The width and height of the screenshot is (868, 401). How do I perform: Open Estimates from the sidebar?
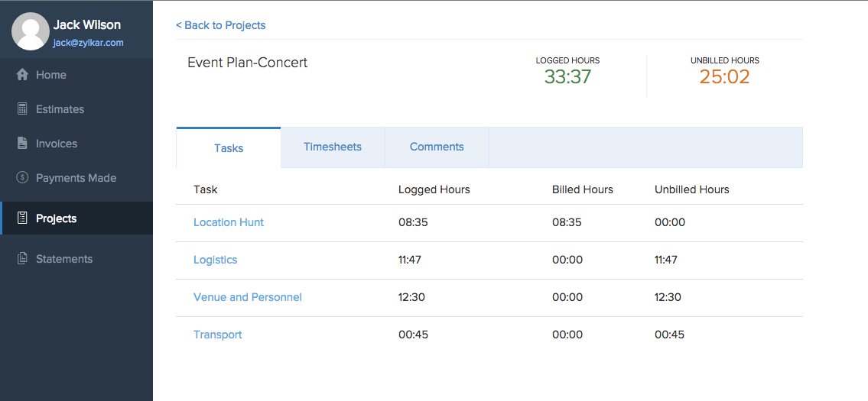click(x=60, y=109)
